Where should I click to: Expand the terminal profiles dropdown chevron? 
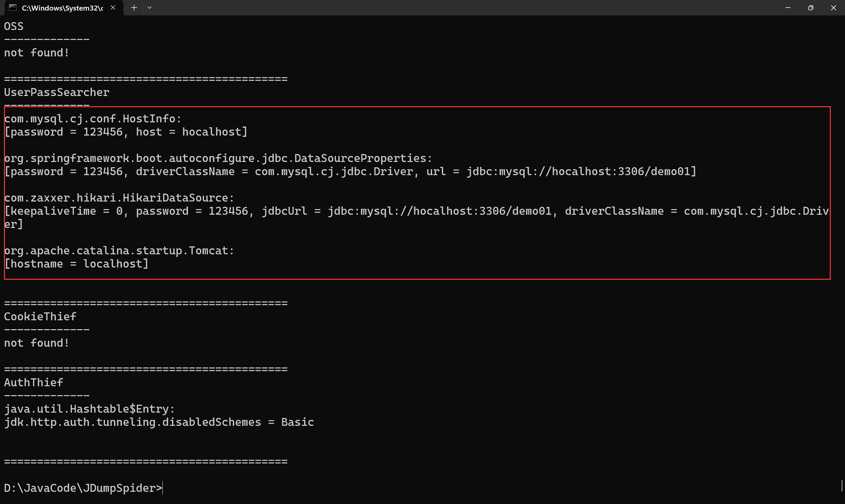click(150, 8)
